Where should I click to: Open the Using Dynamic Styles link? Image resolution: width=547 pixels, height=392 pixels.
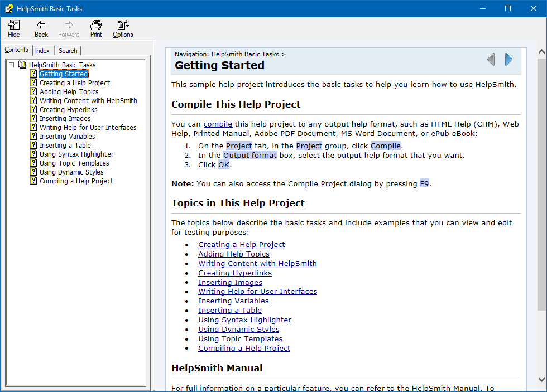pyautogui.click(x=239, y=329)
